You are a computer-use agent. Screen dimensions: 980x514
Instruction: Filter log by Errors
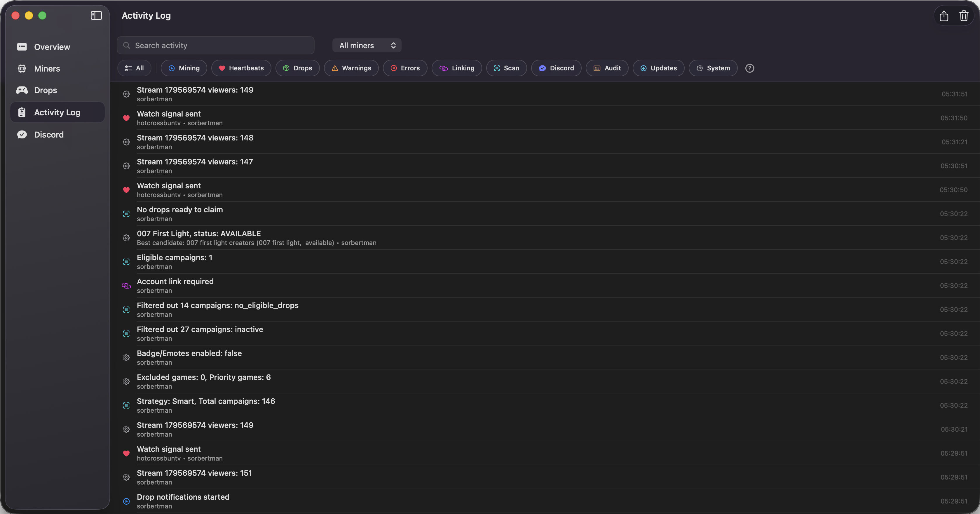pyautogui.click(x=405, y=68)
